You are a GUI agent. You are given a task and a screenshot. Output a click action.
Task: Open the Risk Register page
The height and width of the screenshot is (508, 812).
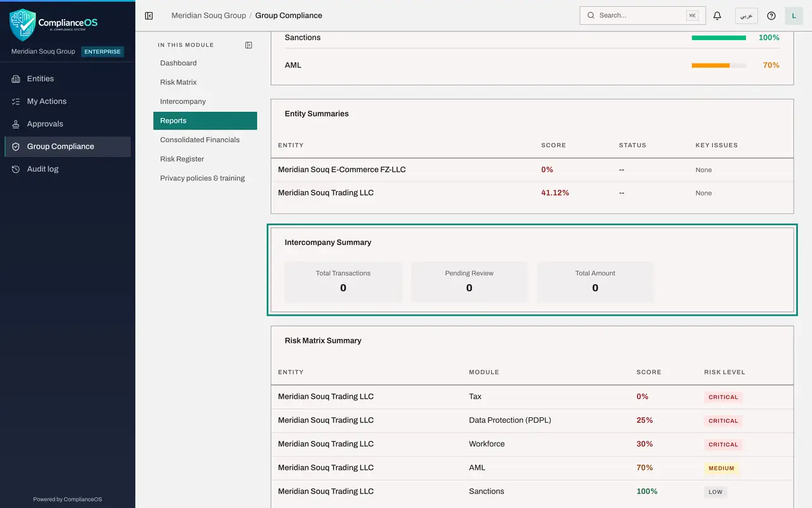coord(205,159)
